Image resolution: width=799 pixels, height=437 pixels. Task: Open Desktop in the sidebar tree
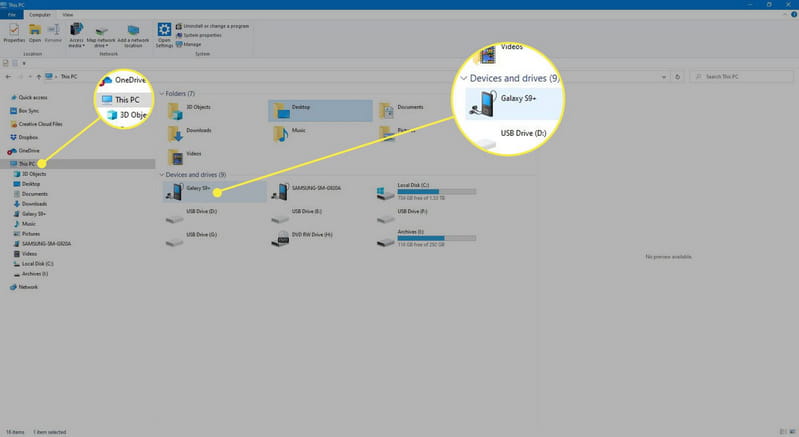(x=26, y=184)
